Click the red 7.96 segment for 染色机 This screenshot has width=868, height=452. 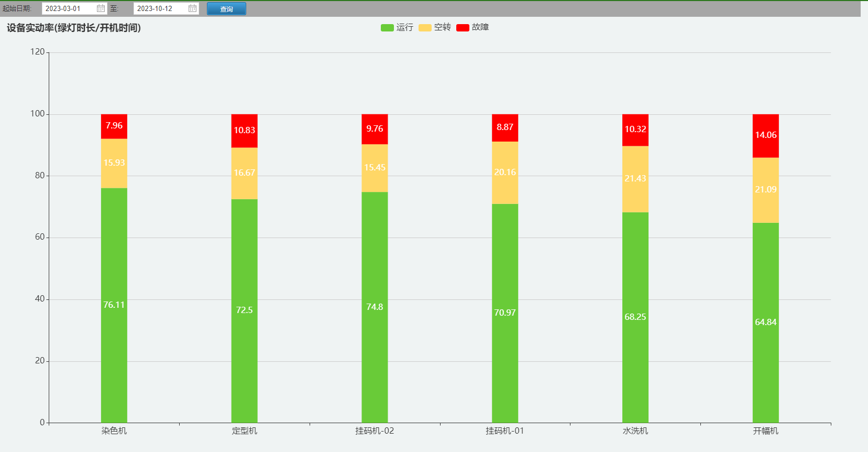pyautogui.click(x=114, y=126)
